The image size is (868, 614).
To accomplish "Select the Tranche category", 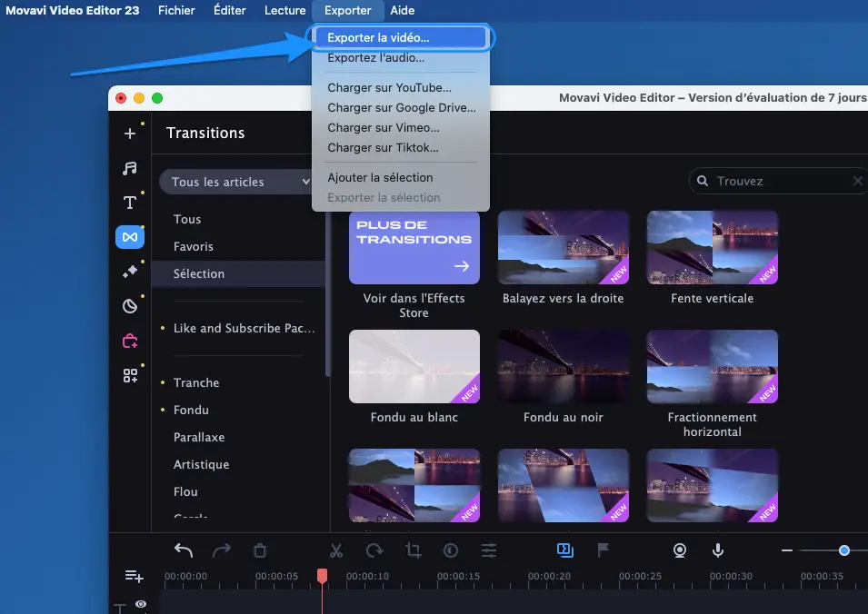I will pos(238,382).
